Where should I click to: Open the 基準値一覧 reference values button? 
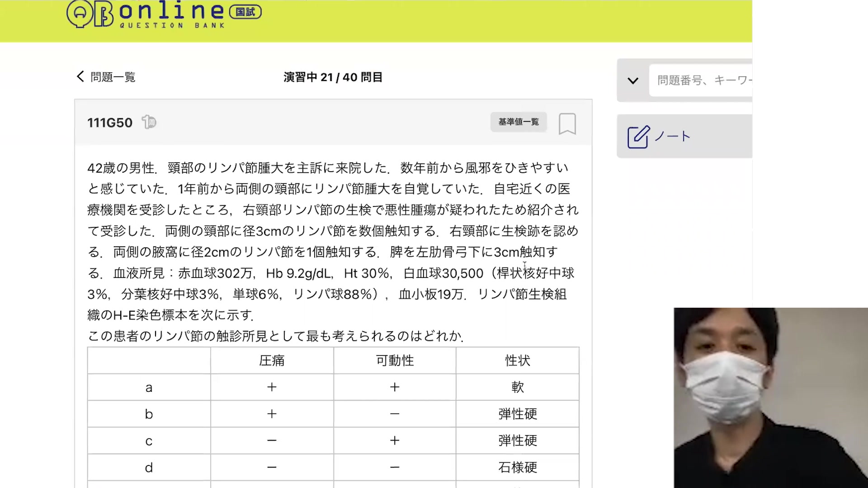(x=519, y=122)
